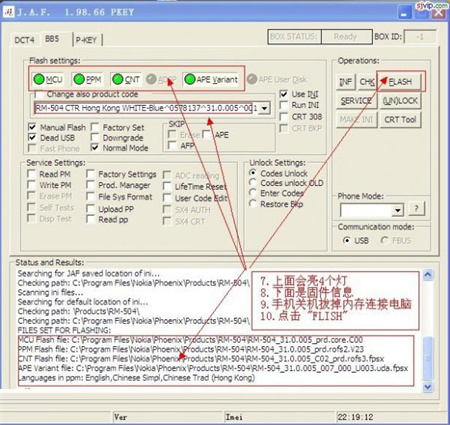Click the log line starting 'CNT Flash file:'

[x=201, y=359]
